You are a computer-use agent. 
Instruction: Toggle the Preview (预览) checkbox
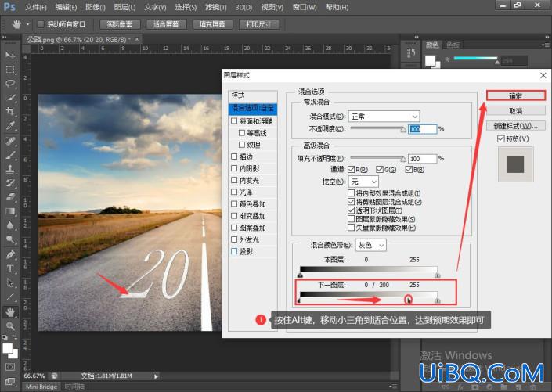pyautogui.click(x=501, y=138)
